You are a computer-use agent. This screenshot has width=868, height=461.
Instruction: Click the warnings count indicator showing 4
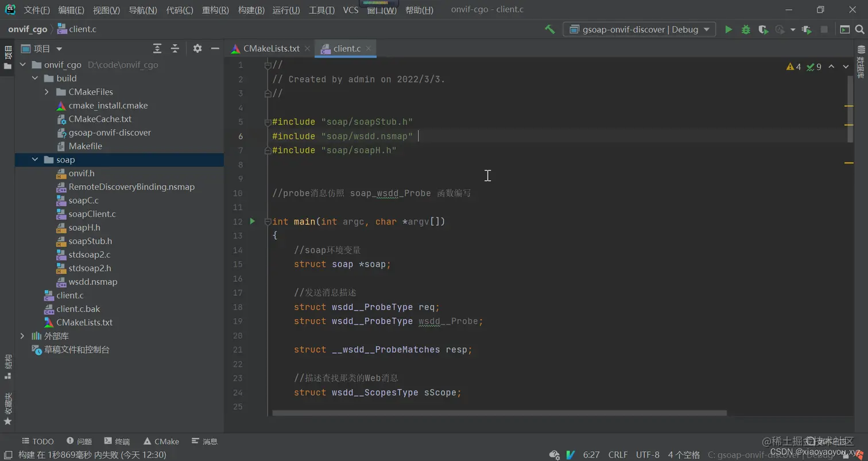(x=793, y=67)
